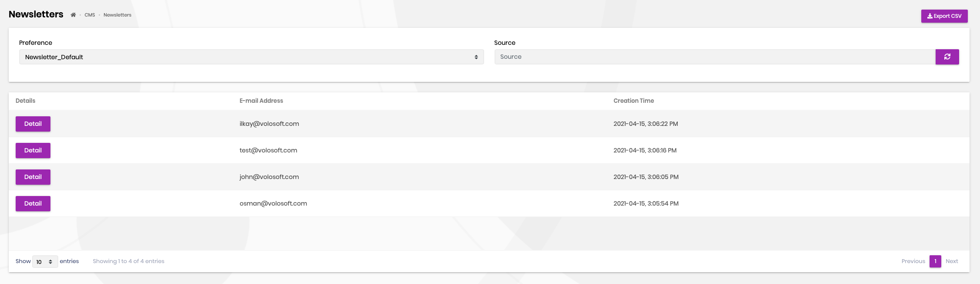Click creation time 2021-04-15, 3:05:54 PM
Image resolution: width=980 pixels, height=284 pixels.
(646, 203)
